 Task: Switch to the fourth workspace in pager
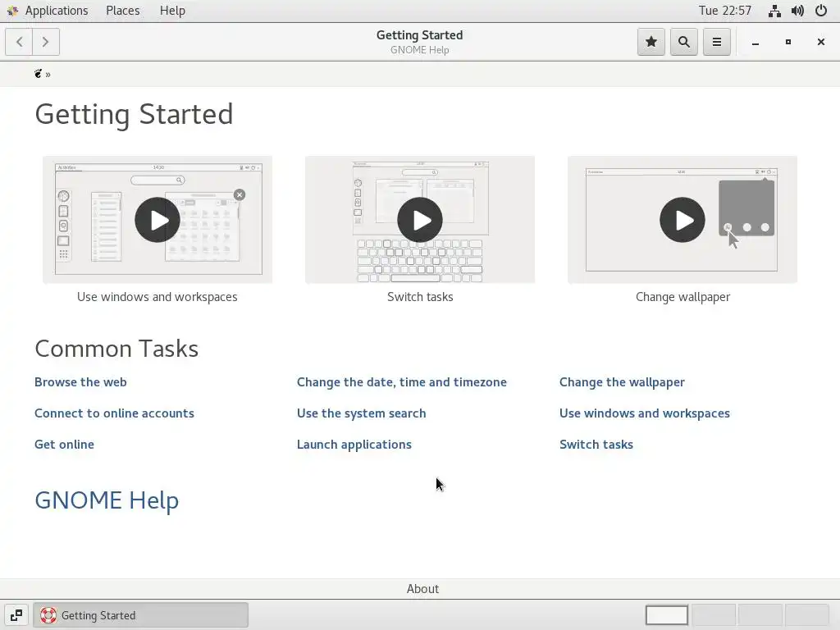click(x=807, y=615)
